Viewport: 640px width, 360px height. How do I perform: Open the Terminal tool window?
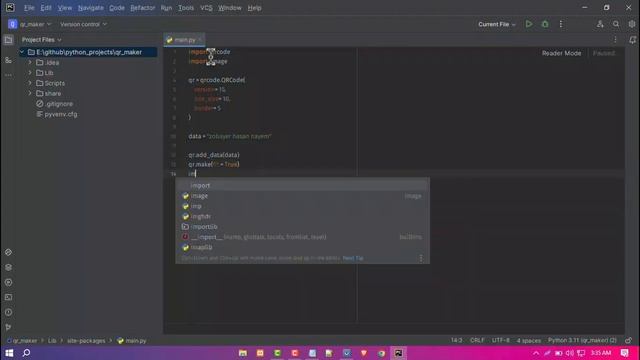point(8,298)
